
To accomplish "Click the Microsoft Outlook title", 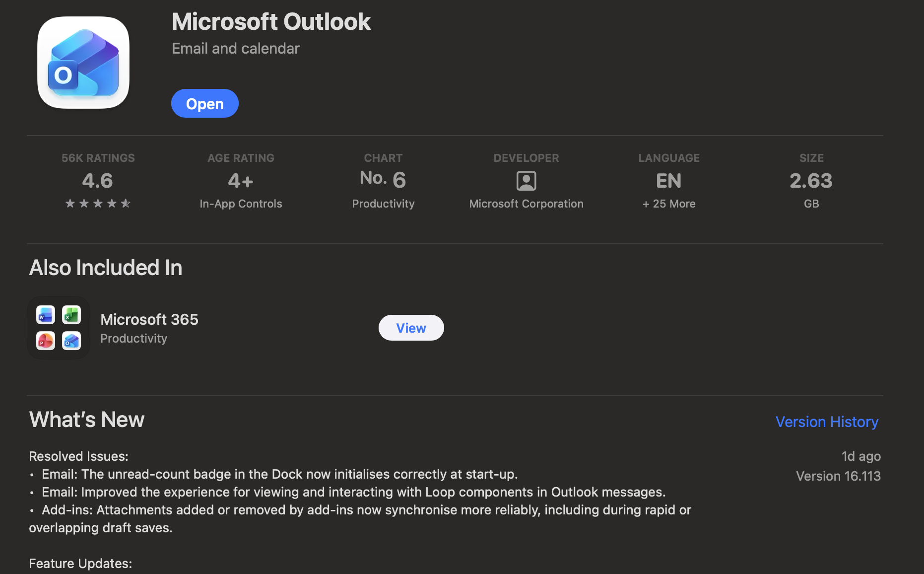I will [271, 21].
